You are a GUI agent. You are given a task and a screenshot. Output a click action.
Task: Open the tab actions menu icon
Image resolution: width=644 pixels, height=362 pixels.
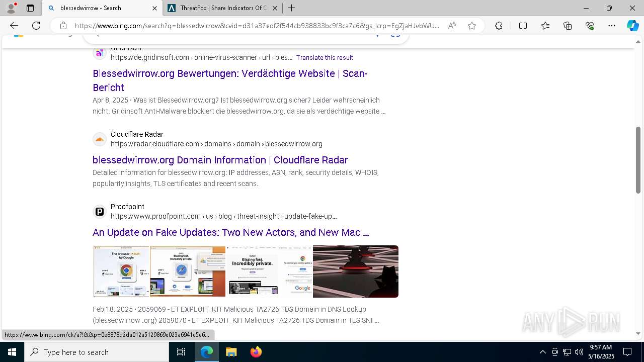[30, 8]
